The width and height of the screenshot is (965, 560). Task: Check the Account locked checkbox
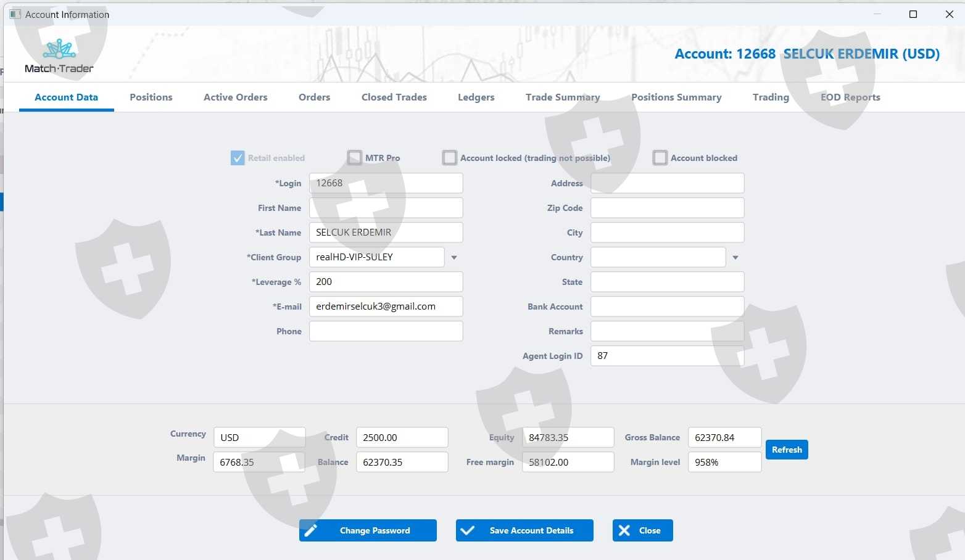pyautogui.click(x=450, y=158)
